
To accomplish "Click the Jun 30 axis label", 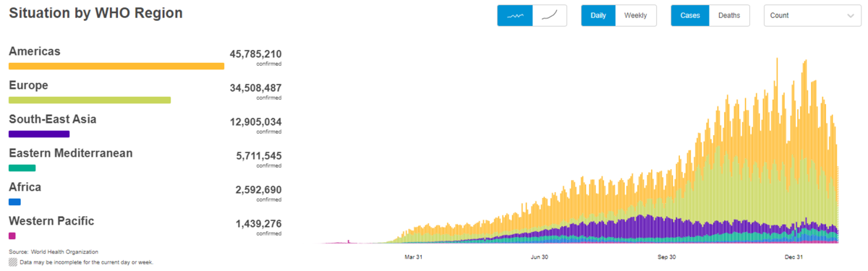I will (540, 257).
